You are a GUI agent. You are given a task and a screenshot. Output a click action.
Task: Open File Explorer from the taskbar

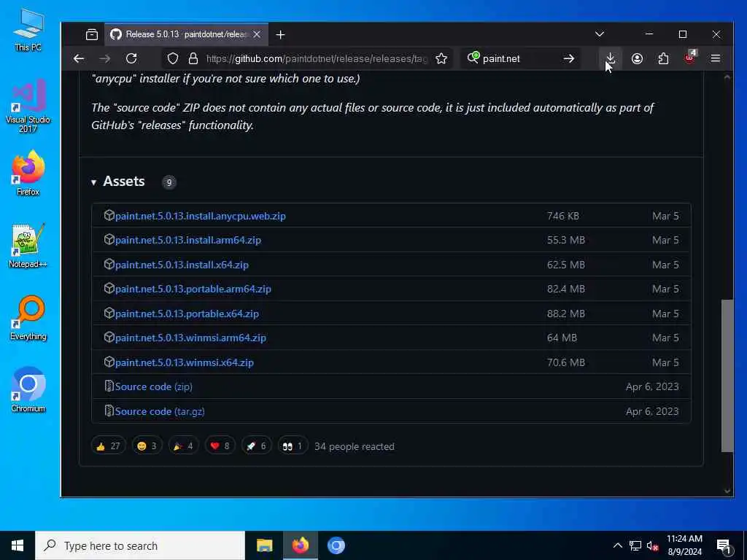tap(264, 545)
